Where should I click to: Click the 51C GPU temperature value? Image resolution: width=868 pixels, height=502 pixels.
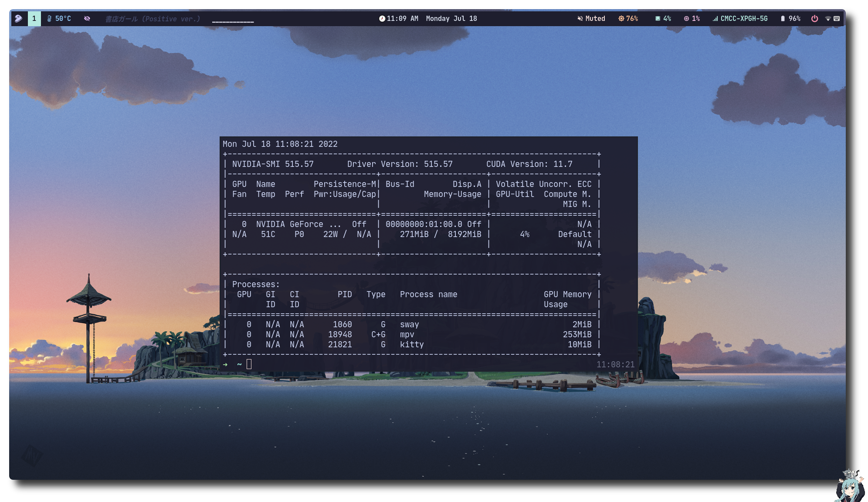coord(268,234)
